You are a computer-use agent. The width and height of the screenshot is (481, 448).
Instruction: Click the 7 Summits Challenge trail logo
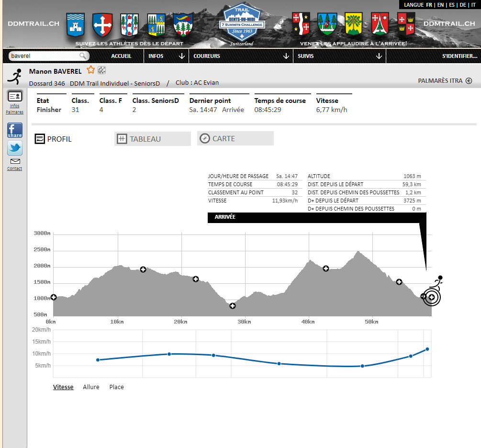[x=240, y=23]
